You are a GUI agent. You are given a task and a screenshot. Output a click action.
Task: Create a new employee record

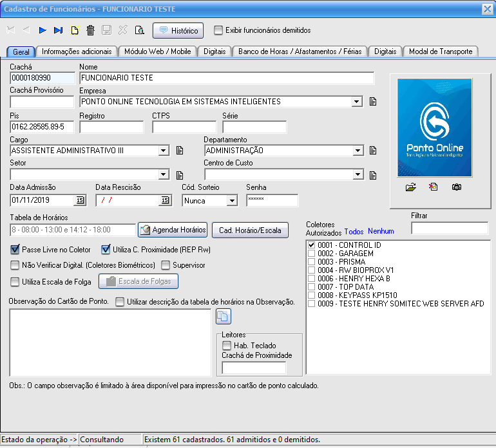(75, 30)
